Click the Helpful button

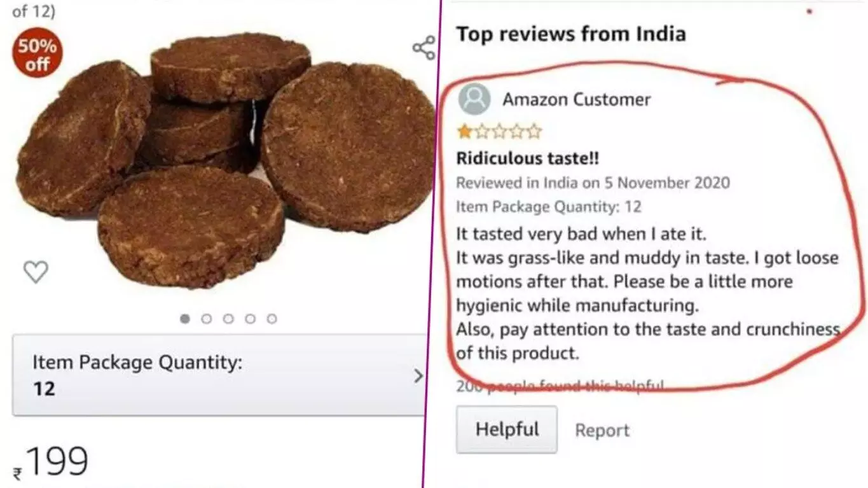[507, 429]
